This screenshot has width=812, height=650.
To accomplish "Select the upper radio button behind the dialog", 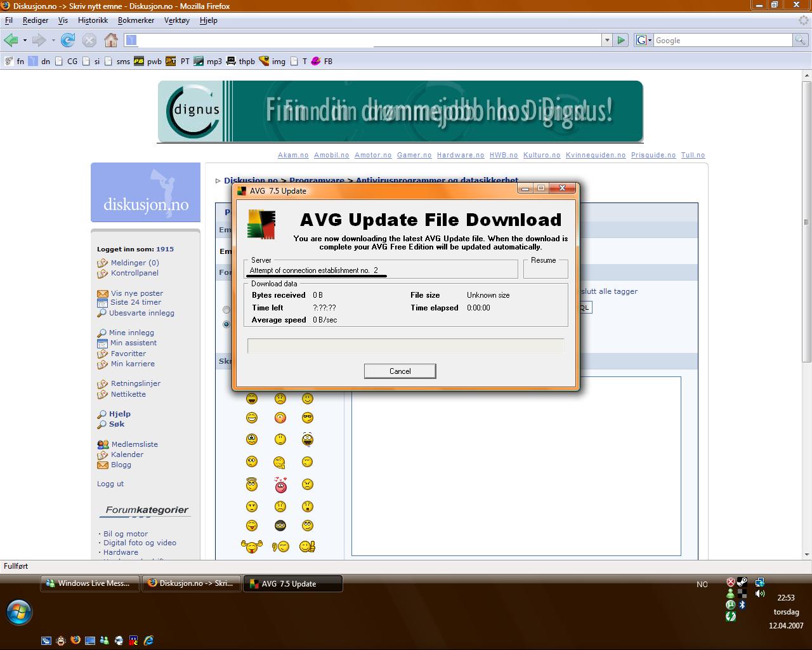I will [x=226, y=310].
